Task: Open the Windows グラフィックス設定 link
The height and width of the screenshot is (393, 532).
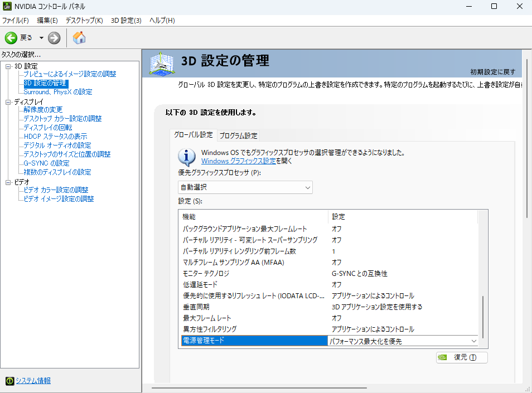Action: (238, 161)
